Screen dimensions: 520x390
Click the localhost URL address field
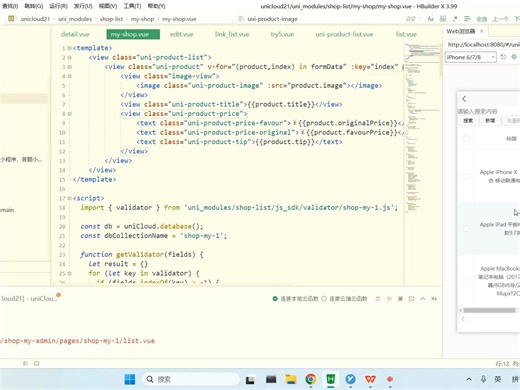[x=482, y=44]
